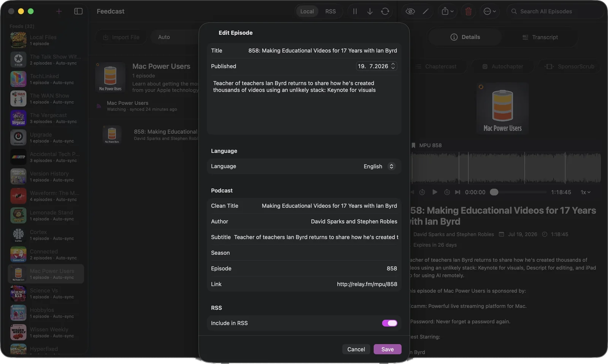The height and width of the screenshot is (364, 608).
Task: Click the skip forward icon
Action: pyautogui.click(x=447, y=192)
